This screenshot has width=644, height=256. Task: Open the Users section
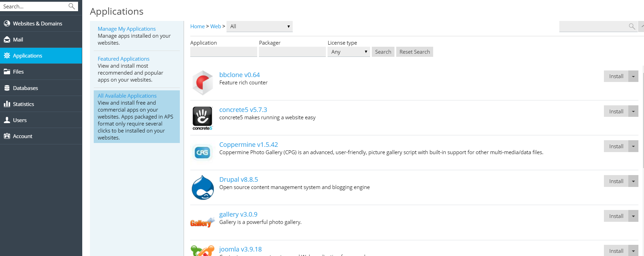pyautogui.click(x=41, y=120)
